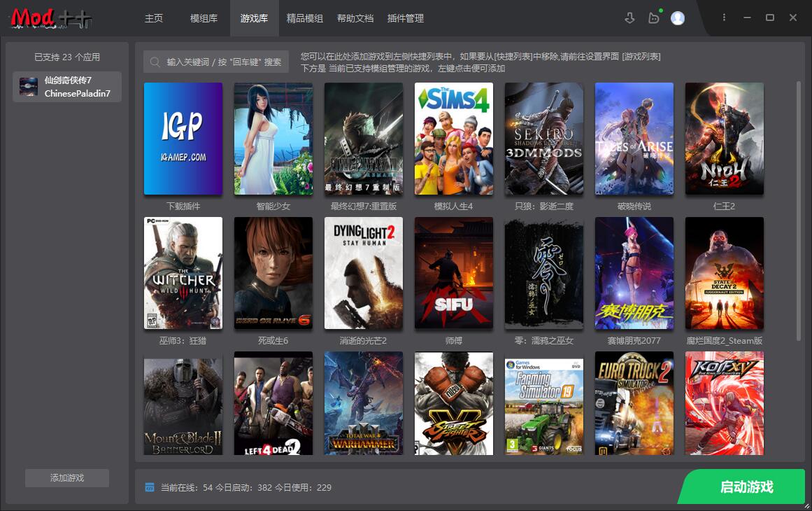Select the 巫师3: 狂猎 game cover
Screen dimensions: 812x511
click(183, 273)
